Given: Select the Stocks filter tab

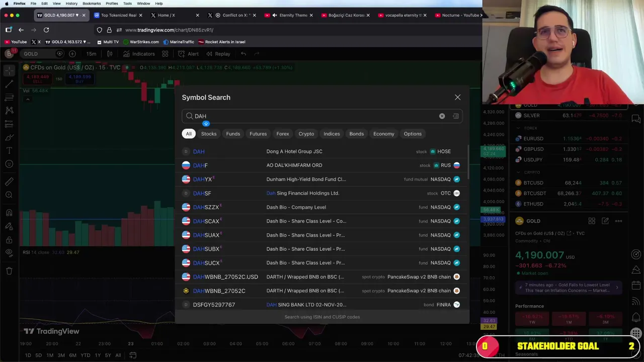Looking at the screenshot, I should pyautogui.click(x=209, y=134).
